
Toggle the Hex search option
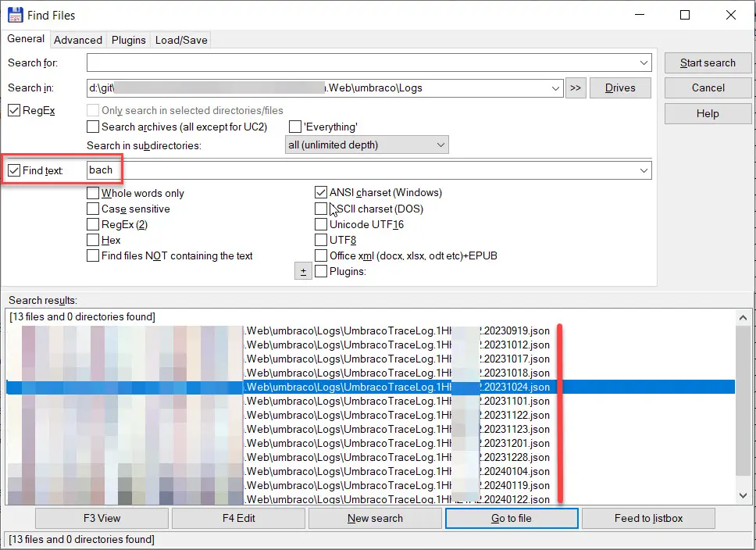click(93, 240)
